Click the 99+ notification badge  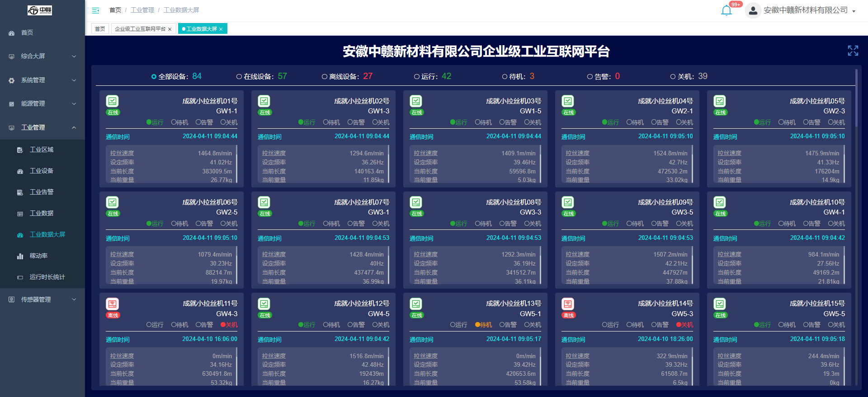(736, 5)
